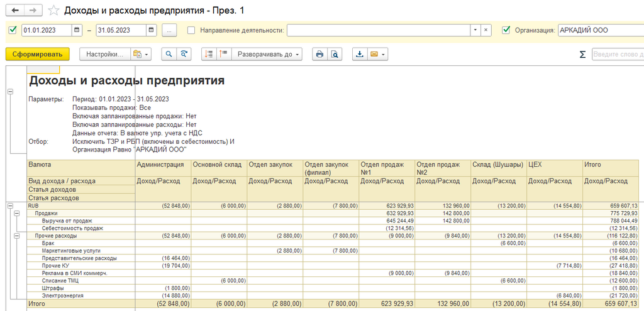This screenshot has width=644, height=311.
Task: Print the report with the printer icon
Action: click(320, 54)
